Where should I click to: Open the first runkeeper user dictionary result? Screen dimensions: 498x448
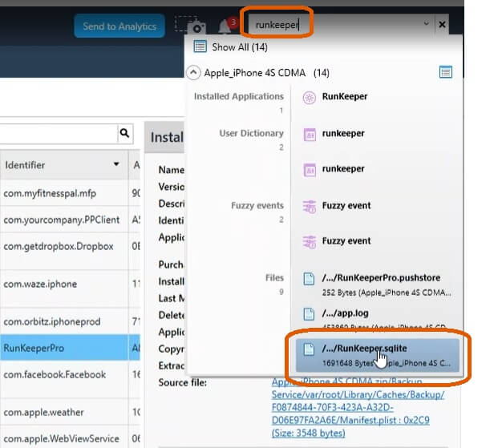(342, 134)
